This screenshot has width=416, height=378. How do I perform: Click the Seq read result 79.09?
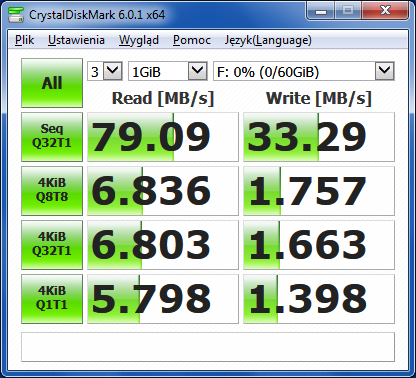(x=163, y=137)
